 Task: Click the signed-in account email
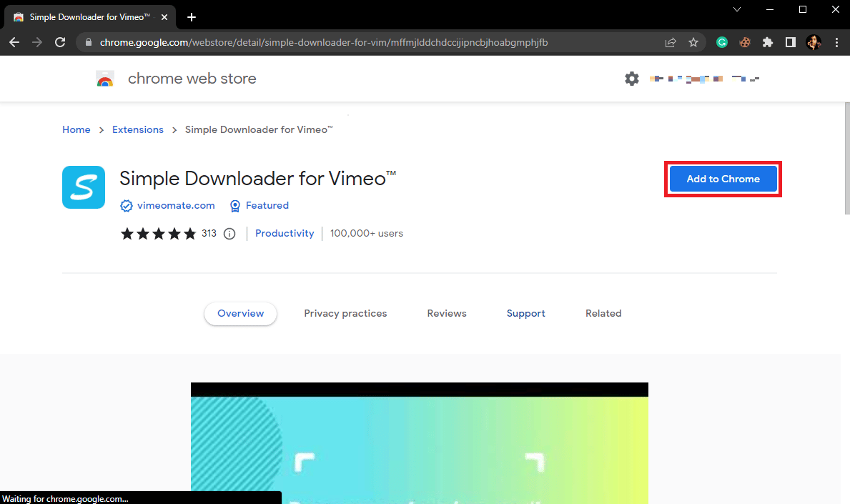pyautogui.click(x=704, y=79)
